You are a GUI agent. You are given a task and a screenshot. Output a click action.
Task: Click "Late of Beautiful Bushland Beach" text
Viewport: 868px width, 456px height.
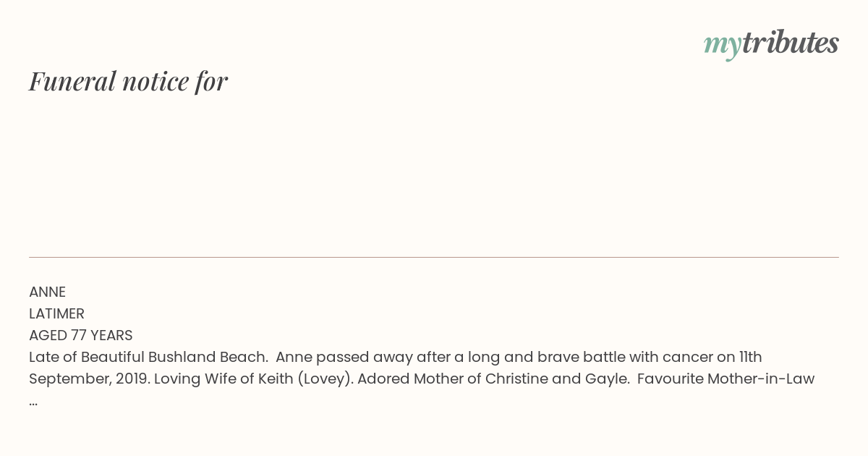click(x=148, y=357)
